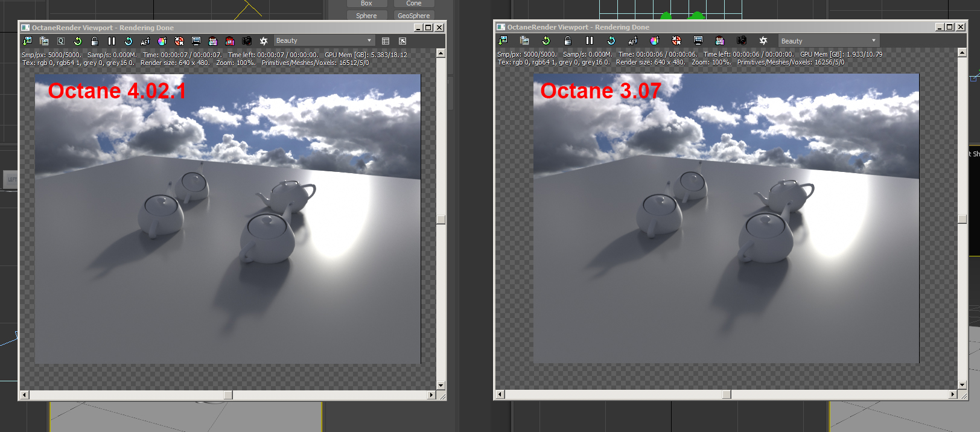Click save render icon in Octane 4.02.1 viewport
Viewport: 980px width, 432px height.
point(27,41)
